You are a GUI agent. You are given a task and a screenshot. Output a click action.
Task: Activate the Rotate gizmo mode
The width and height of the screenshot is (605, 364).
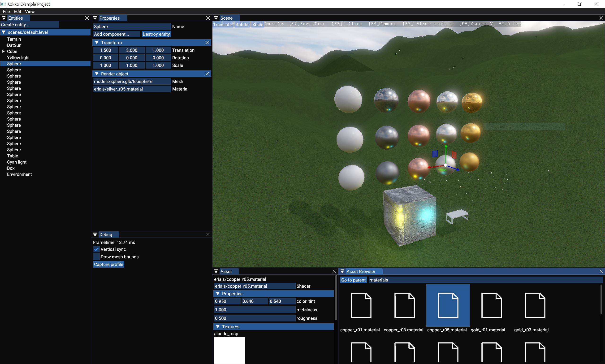tap(242, 25)
